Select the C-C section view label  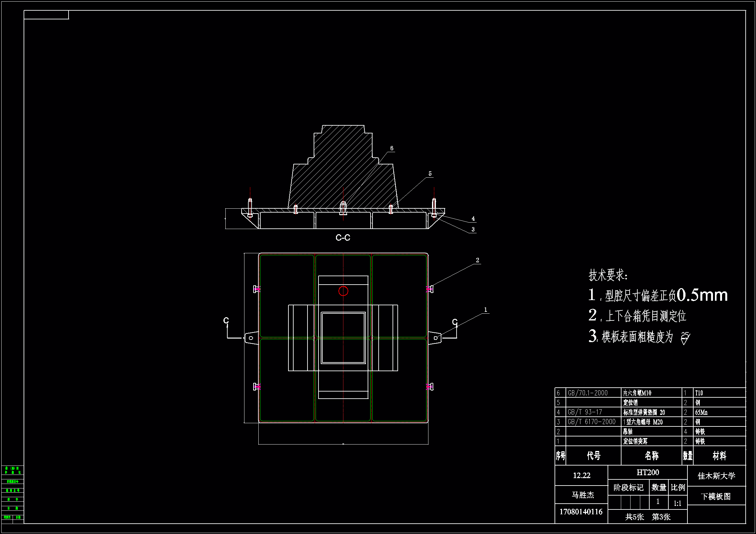tap(343, 238)
